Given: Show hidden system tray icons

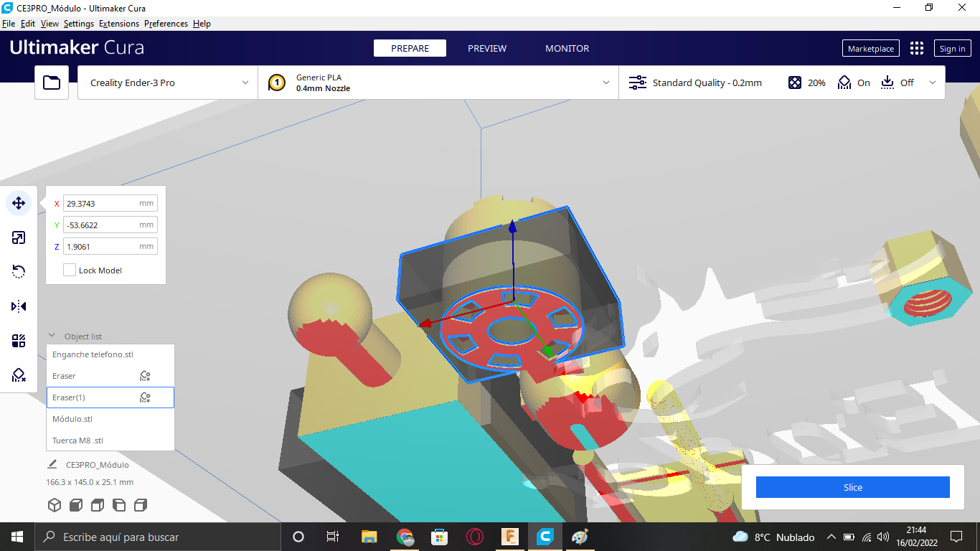Looking at the screenshot, I should 831,537.
